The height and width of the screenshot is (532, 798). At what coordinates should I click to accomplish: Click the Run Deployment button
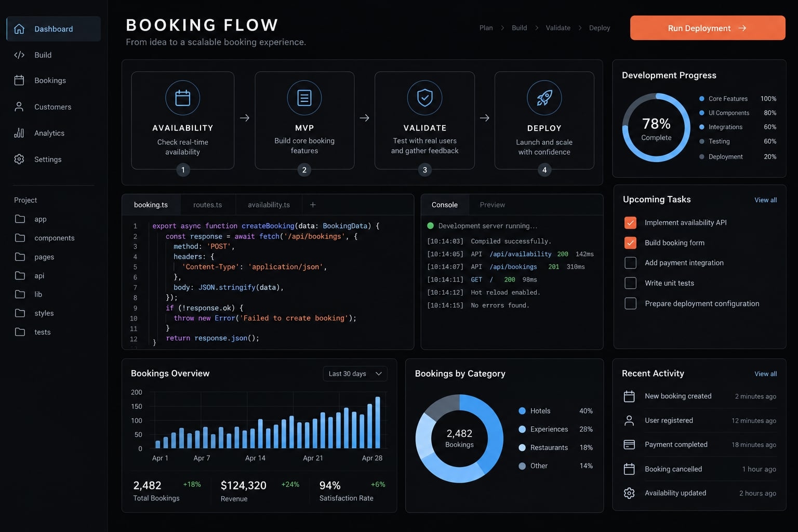coord(708,28)
